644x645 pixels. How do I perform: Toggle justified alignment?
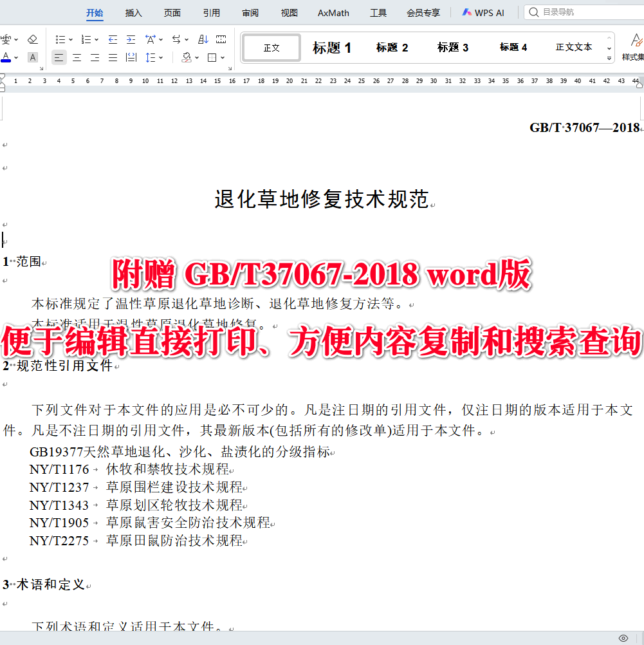tap(112, 57)
